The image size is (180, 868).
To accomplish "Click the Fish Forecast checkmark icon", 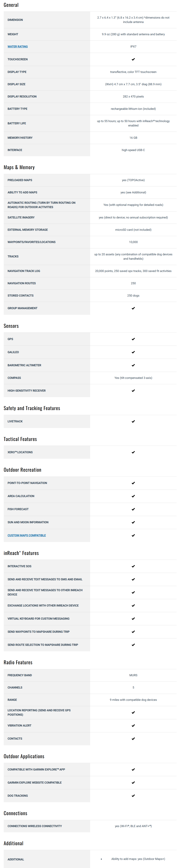I will [x=133, y=509].
